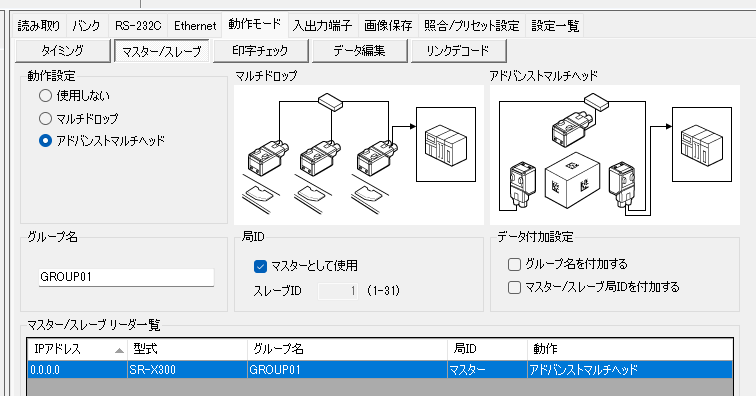756x396 pixels.
Task: Click the グループ名 column header in list
Action: [347, 349]
